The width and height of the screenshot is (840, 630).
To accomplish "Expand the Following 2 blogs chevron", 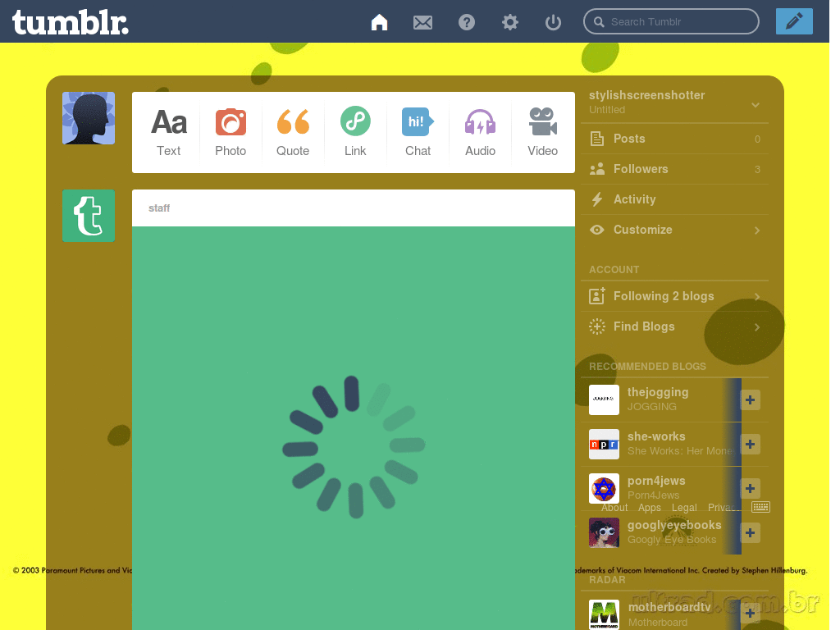I will (757, 296).
